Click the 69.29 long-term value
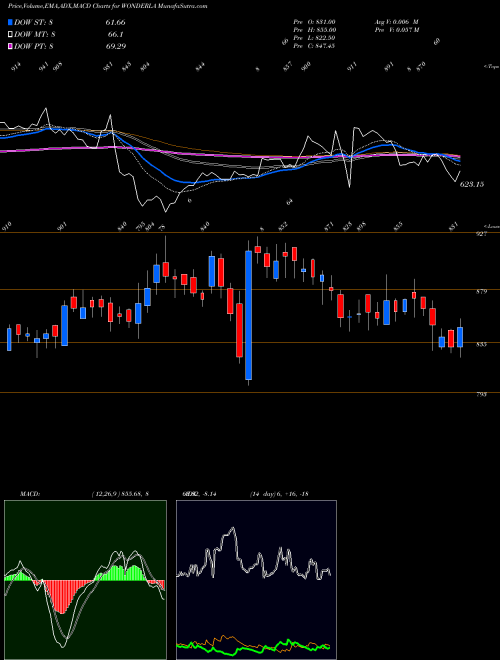 116,46
